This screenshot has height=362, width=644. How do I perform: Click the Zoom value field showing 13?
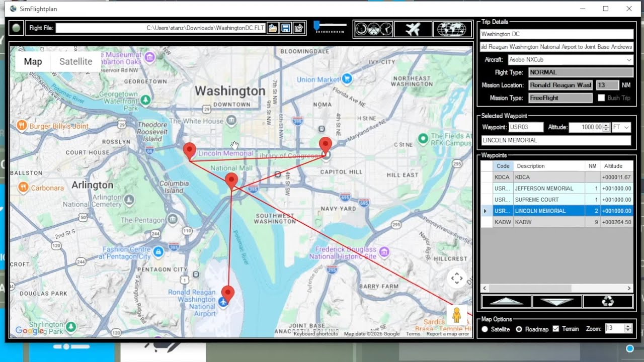click(614, 329)
